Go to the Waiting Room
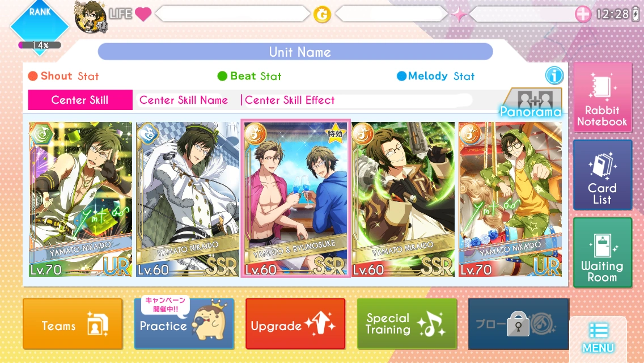 [603, 252]
